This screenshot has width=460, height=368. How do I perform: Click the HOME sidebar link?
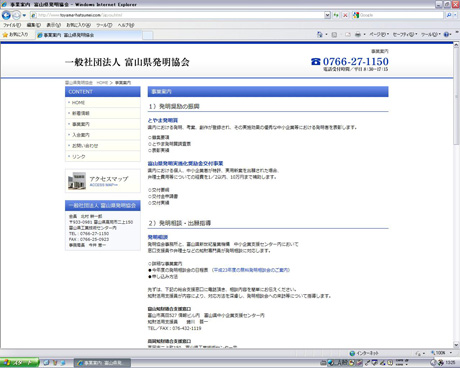coord(78,103)
